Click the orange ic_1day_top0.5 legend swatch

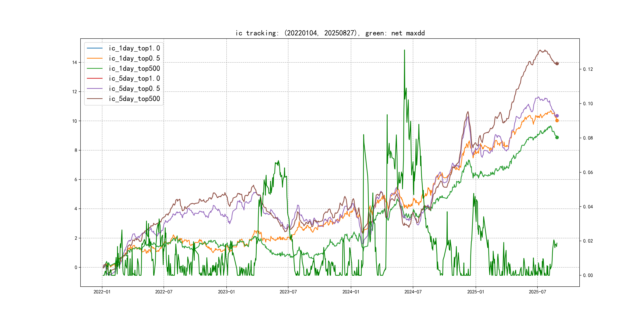[94, 58]
